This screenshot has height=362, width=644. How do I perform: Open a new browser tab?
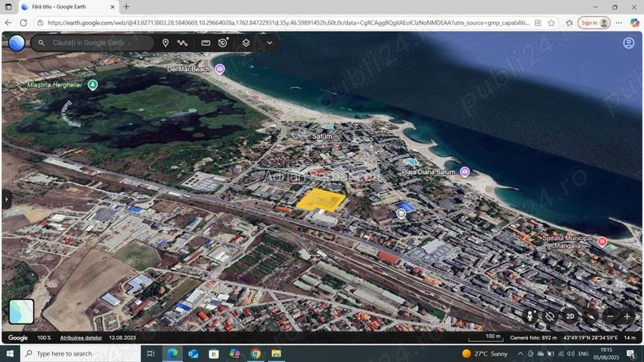(127, 7)
